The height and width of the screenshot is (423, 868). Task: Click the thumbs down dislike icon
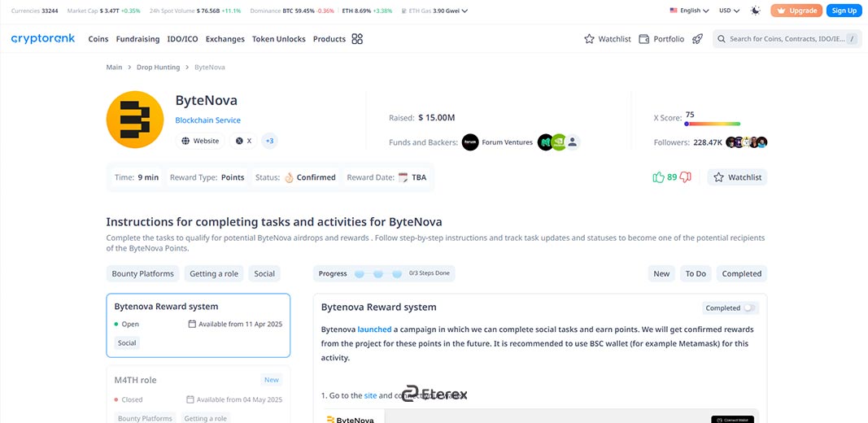tap(685, 177)
